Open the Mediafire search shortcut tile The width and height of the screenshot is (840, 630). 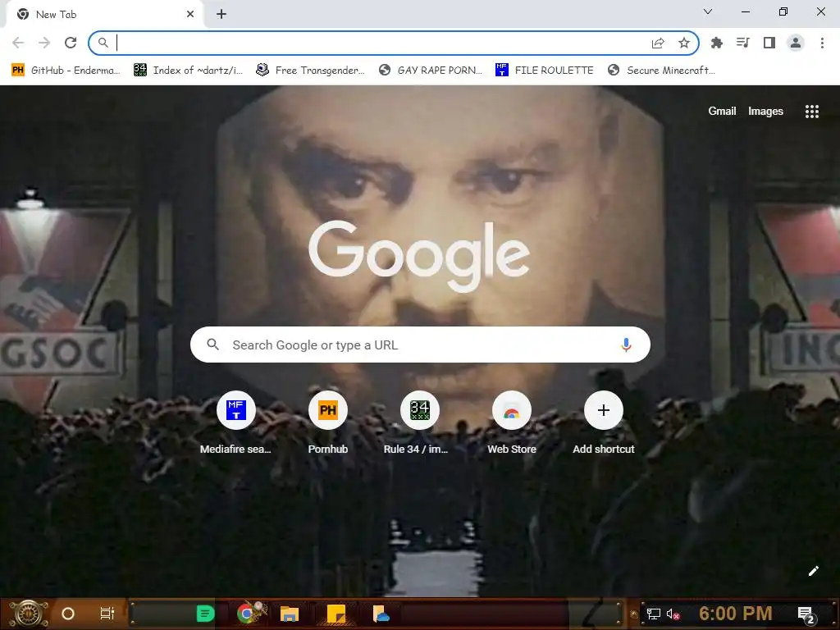(x=235, y=423)
